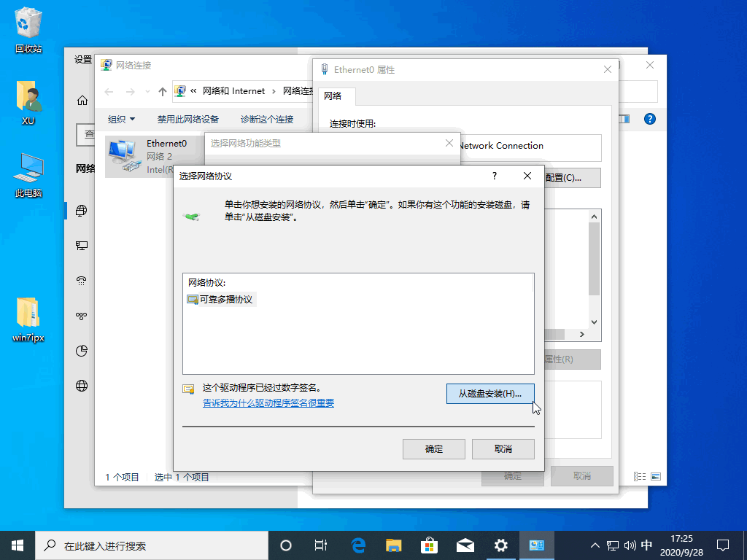Select the proxy globe icon in Settings sidebar

82,386
